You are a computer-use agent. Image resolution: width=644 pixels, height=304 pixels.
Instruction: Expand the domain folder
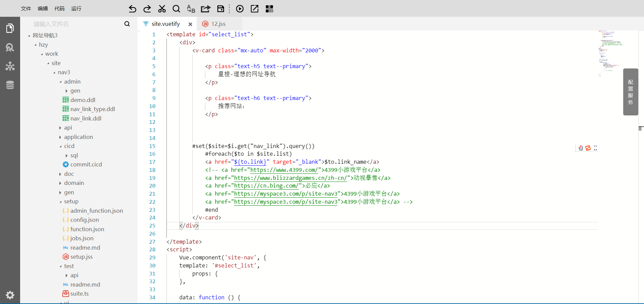click(60, 183)
